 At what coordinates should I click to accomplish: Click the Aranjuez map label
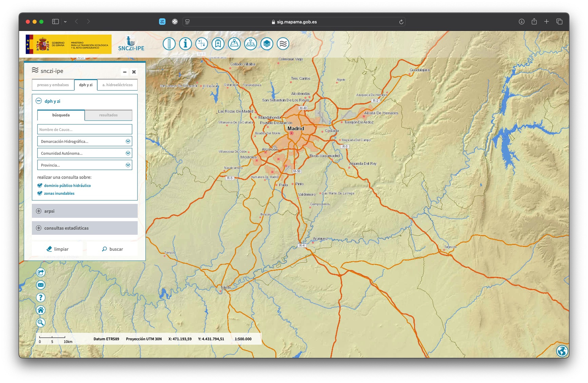[320, 239]
